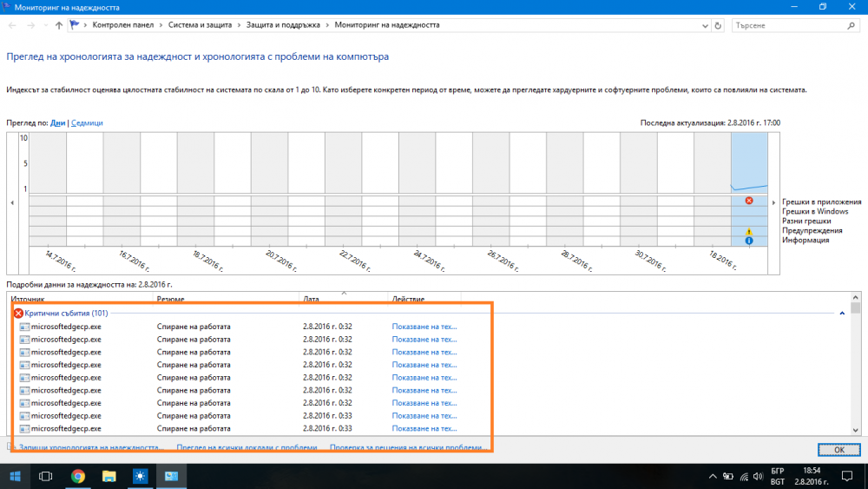Select the red application error icon in chart

pyautogui.click(x=749, y=201)
